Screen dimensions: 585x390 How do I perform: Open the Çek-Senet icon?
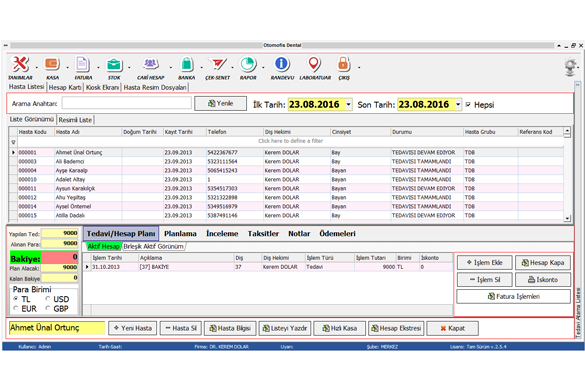pos(218,64)
